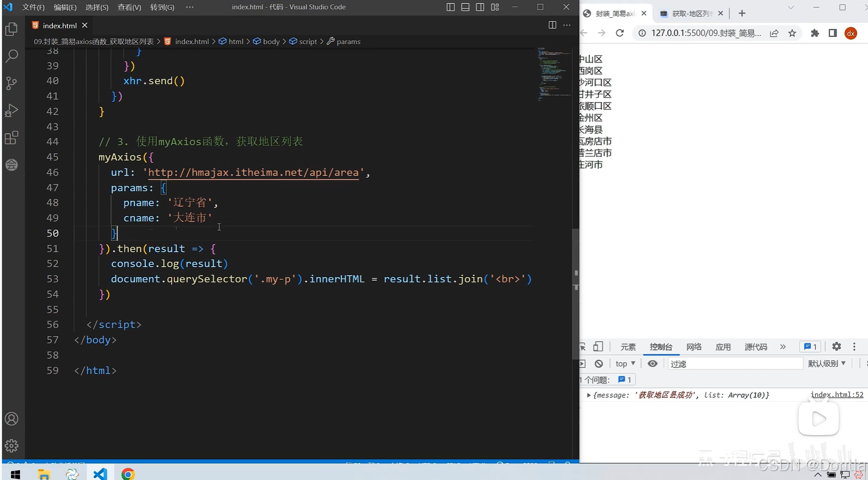Open the Chrome extensions puzzle icon
The height and width of the screenshot is (480, 868).
[815, 33]
